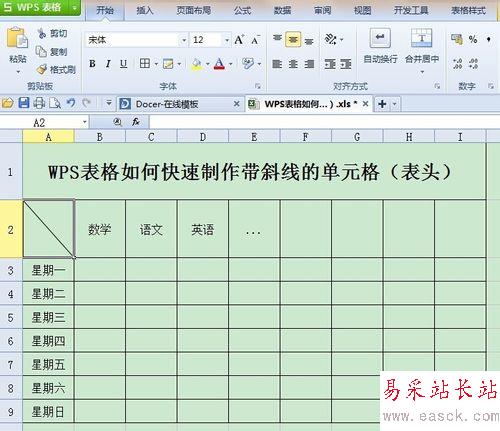Switch to the 页面布局 tab
The image size is (500, 431).
[x=194, y=10]
